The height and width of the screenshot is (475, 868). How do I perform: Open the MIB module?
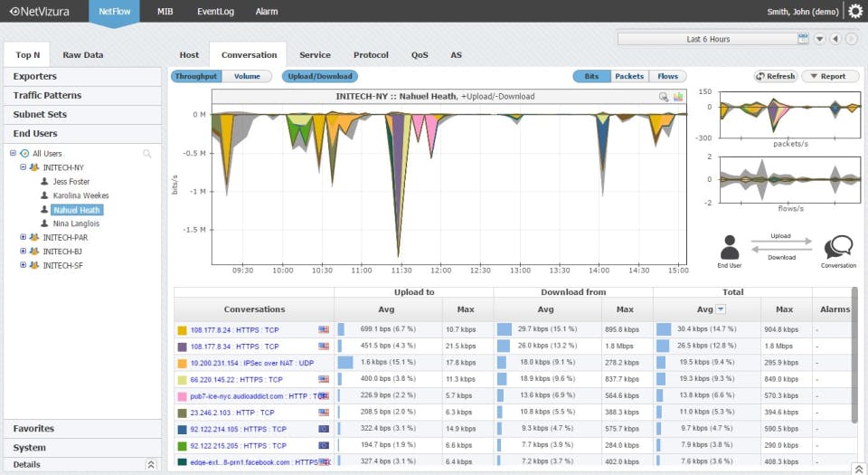[165, 11]
